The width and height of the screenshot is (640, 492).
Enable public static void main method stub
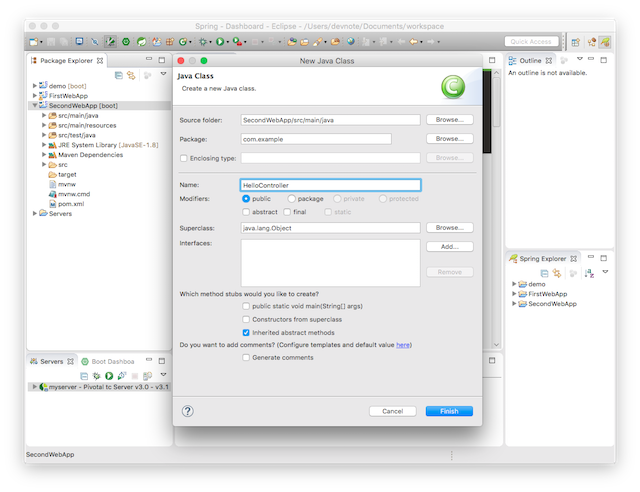tap(246, 306)
